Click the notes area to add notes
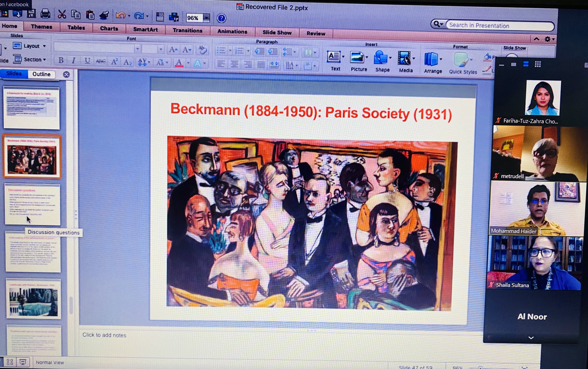This screenshot has height=369, width=588. (105, 335)
